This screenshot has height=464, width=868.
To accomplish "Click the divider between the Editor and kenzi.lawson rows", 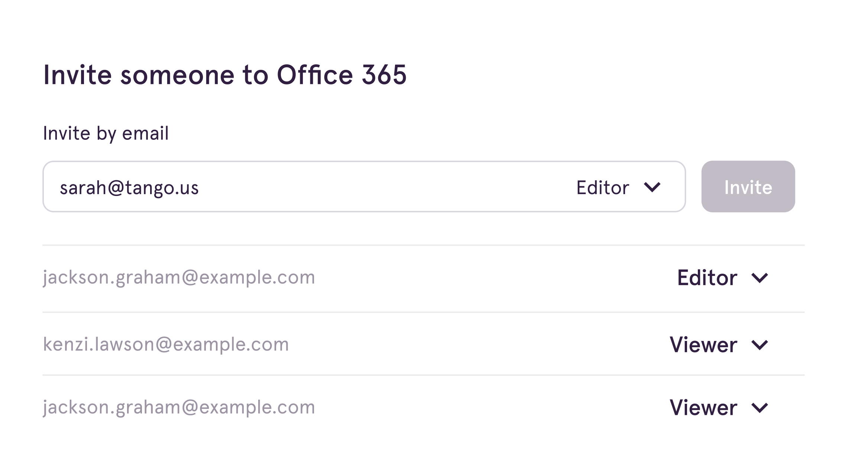I will pos(423,312).
